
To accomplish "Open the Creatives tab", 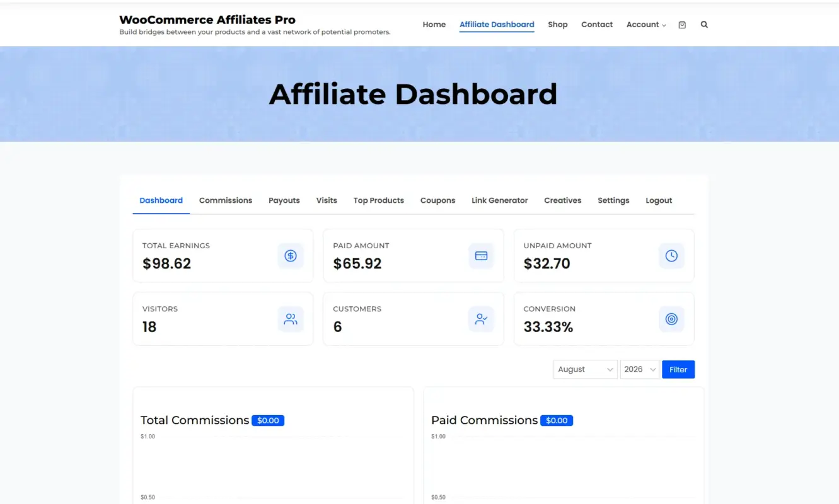I will (563, 200).
